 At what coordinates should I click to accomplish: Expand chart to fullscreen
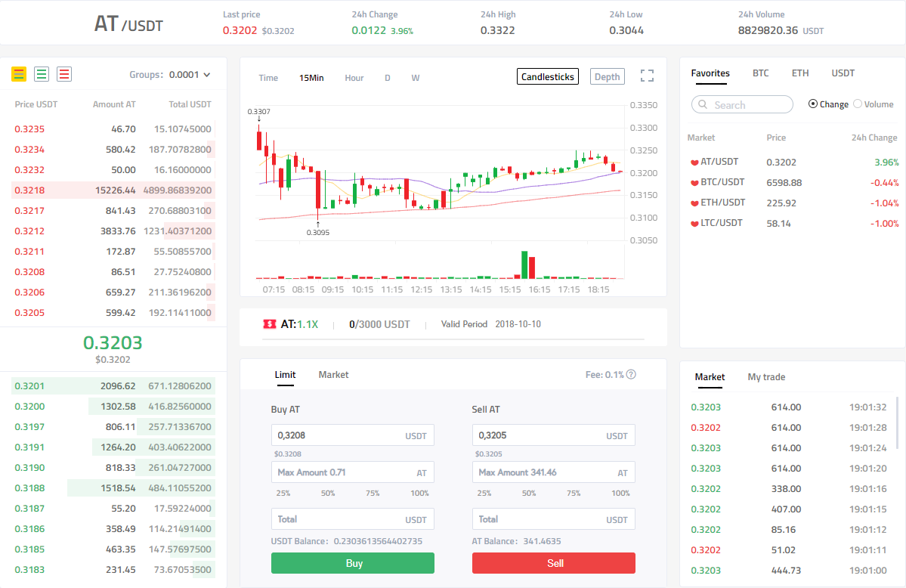[x=647, y=76]
